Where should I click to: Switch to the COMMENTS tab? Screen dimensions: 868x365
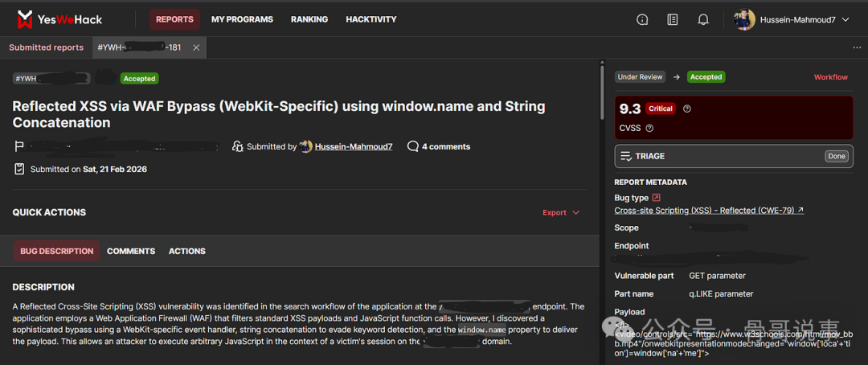point(131,251)
